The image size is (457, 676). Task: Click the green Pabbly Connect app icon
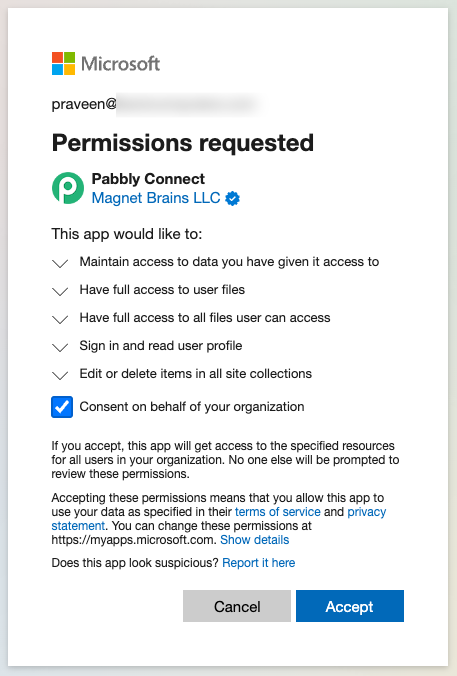click(x=68, y=188)
